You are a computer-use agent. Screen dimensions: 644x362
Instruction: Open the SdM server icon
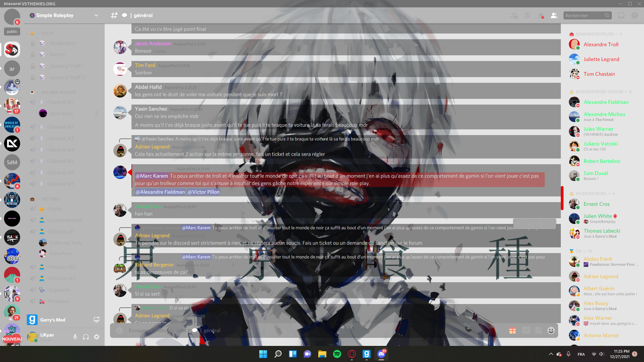[x=12, y=163]
